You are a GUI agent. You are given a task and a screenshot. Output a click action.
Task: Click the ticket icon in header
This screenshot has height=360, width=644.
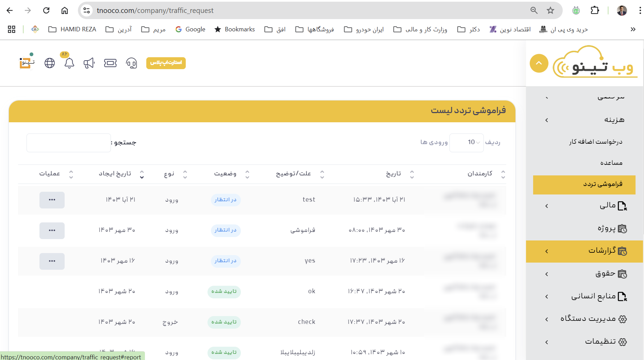(x=110, y=63)
